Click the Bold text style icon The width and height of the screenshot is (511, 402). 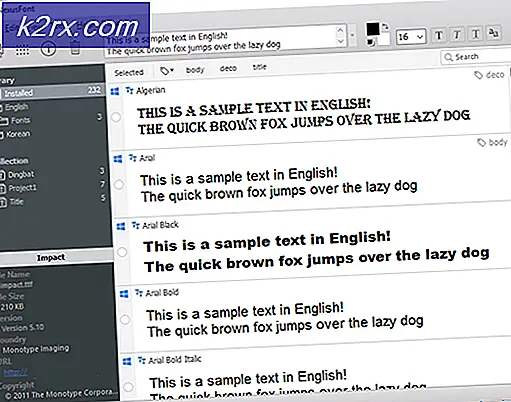[439, 35]
